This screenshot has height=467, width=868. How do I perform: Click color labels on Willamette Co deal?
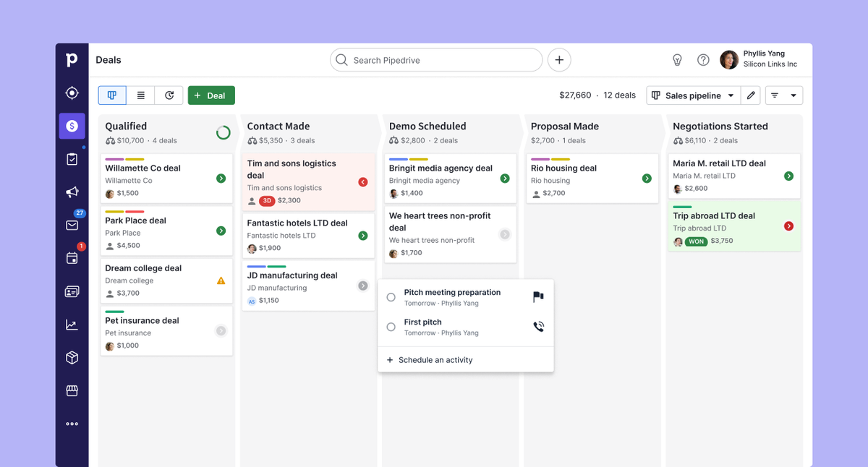[124, 159]
